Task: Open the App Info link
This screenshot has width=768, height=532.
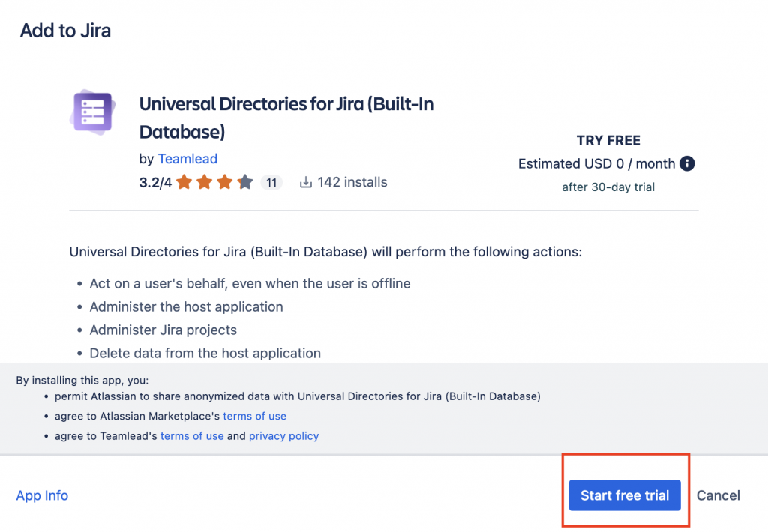Action: click(x=42, y=495)
